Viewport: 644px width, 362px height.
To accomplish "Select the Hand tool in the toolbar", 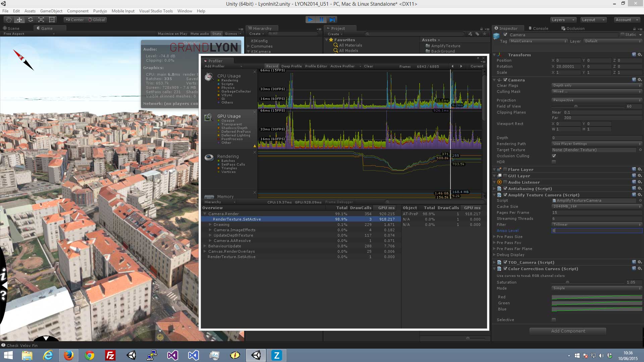I will [x=9, y=20].
